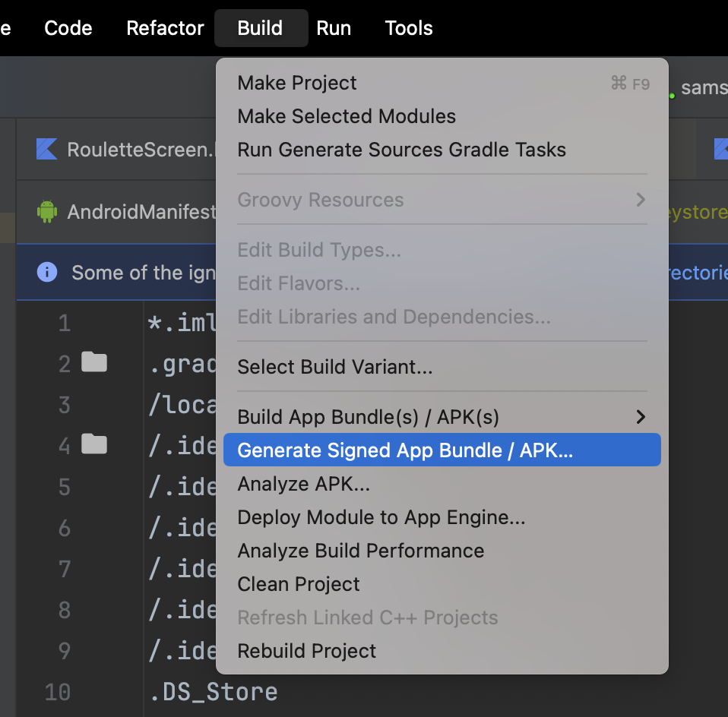Select Rebuild Project option

click(x=307, y=651)
